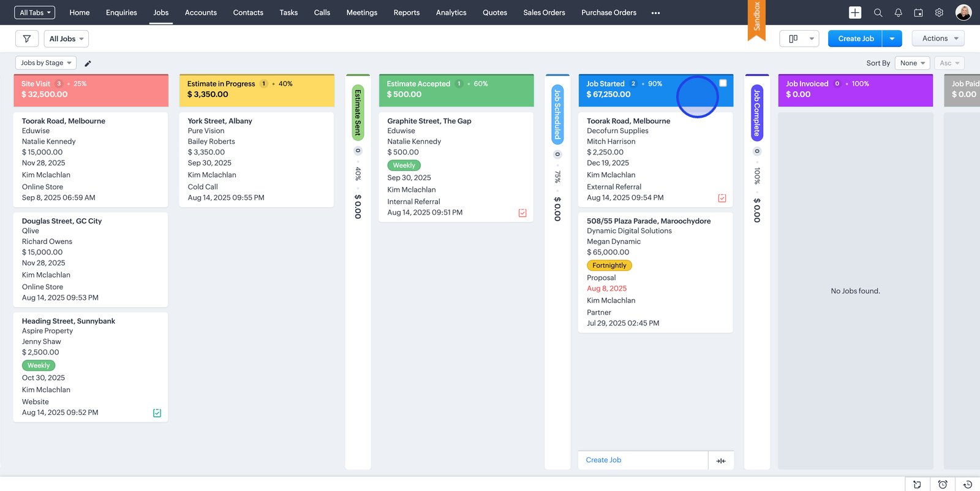Viewport: 980px width, 491px height.
Task: Open the Sales Orders tab
Action: coord(544,12)
